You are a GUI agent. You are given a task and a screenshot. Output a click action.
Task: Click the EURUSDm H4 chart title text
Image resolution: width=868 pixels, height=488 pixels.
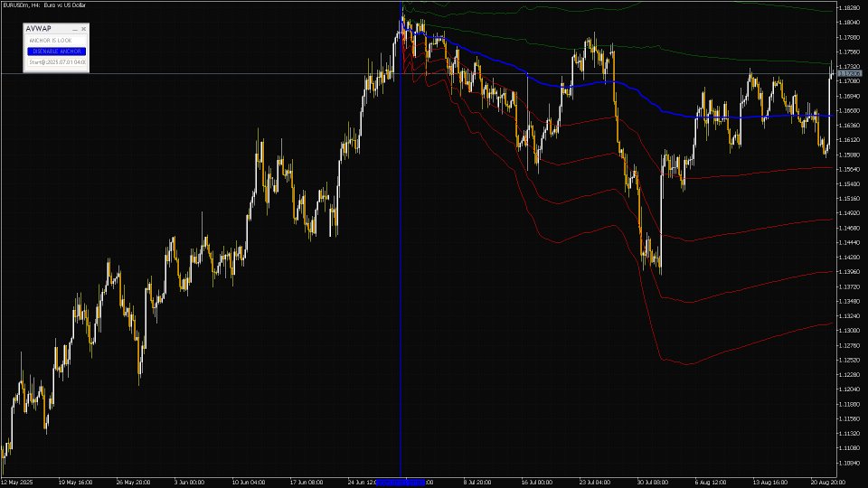44,5
